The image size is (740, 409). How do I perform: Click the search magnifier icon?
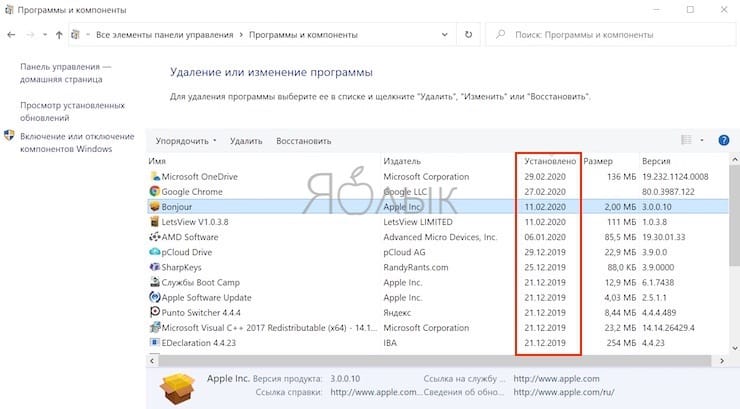coord(501,34)
